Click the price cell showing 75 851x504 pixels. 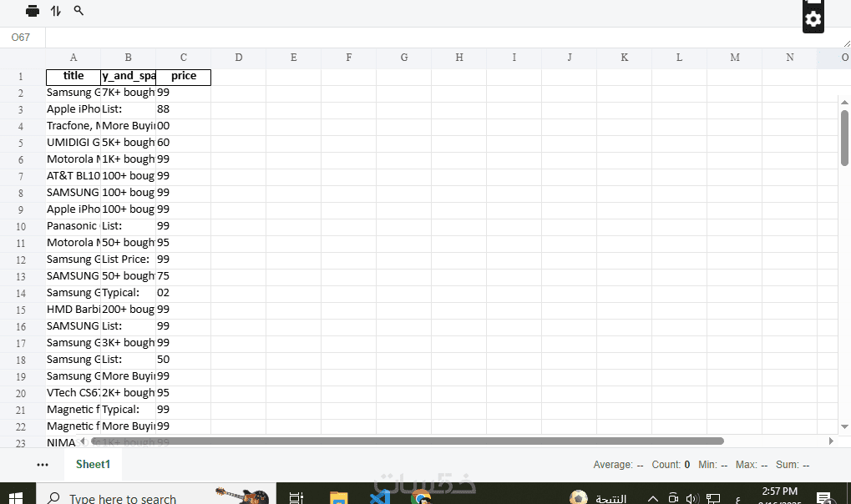184,276
